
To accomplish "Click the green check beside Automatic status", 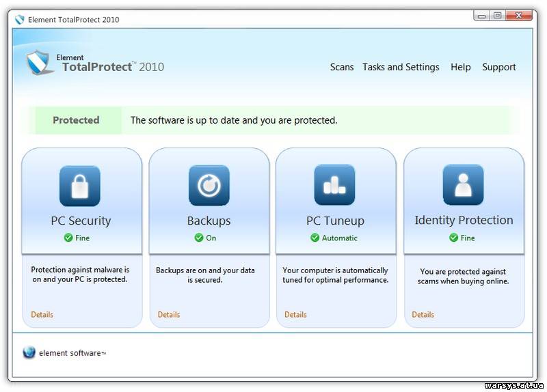I will [x=315, y=238].
